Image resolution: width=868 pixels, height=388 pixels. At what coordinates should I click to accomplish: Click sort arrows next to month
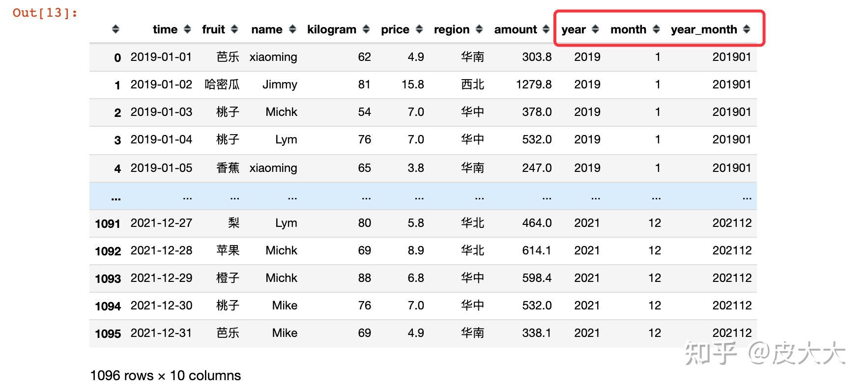click(x=656, y=29)
